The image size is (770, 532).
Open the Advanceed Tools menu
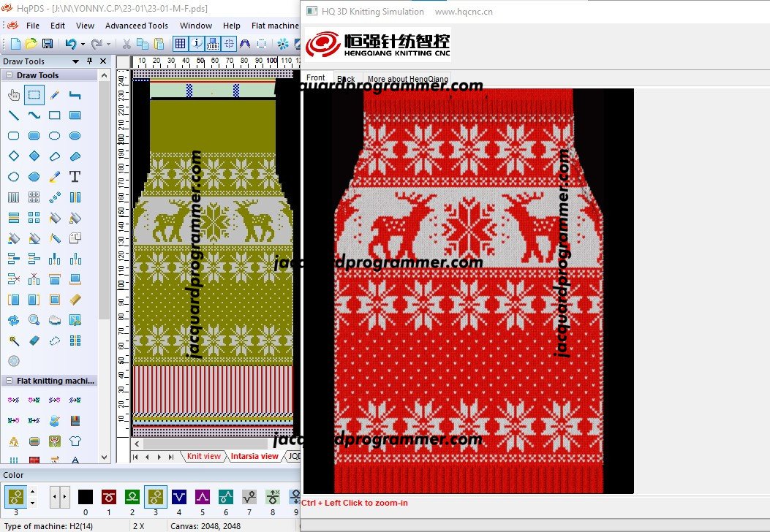pos(136,26)
